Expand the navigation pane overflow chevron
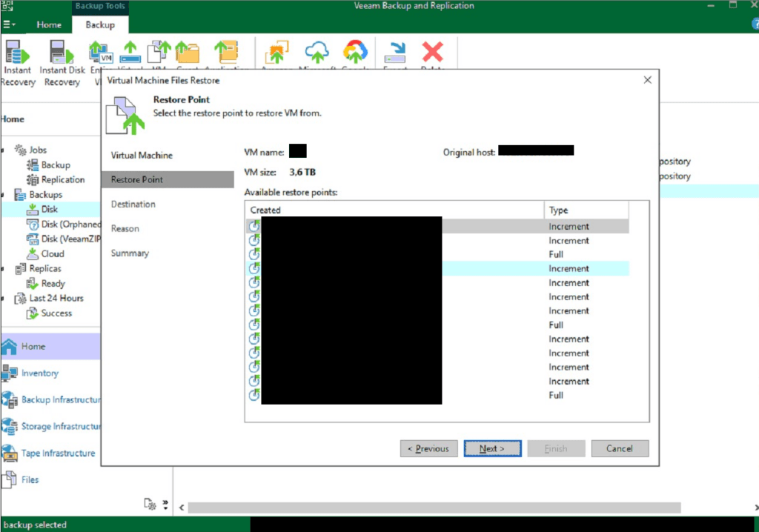 pyautogui.click(x=165, y=505)
